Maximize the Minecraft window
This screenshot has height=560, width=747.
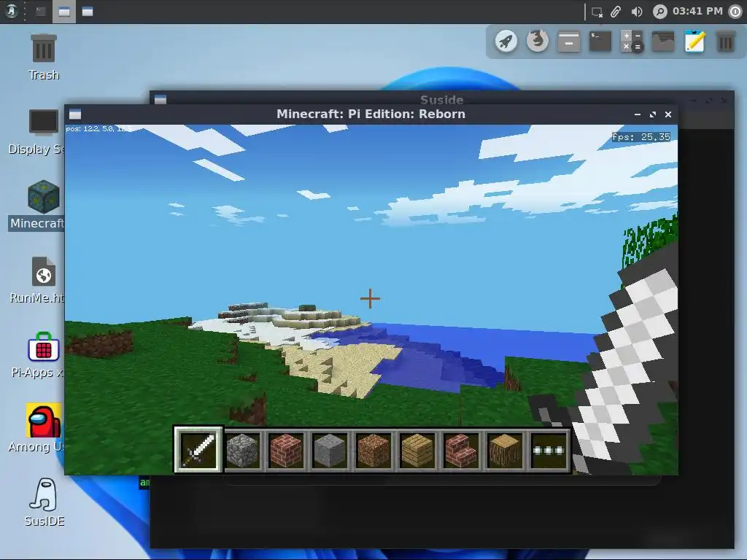[653, 114]
